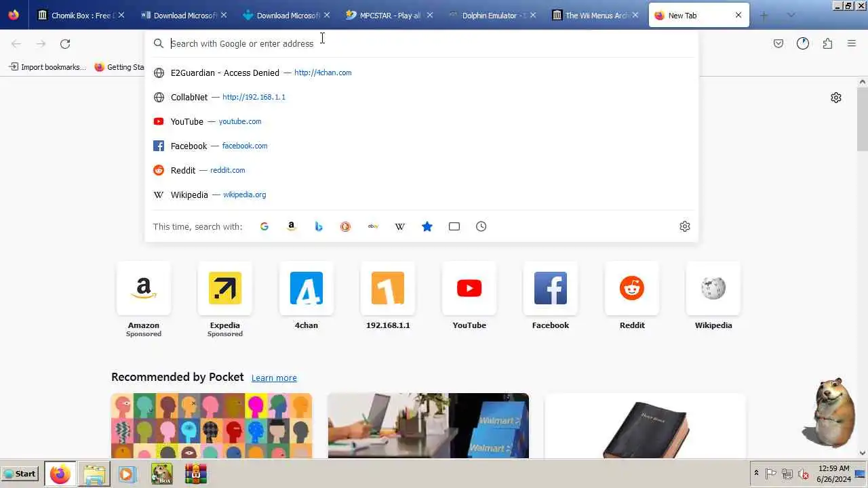This screenshot has width=868, height=488.
Task: Select Reddit suggestion in dropdown
Action: click(421, 170)
